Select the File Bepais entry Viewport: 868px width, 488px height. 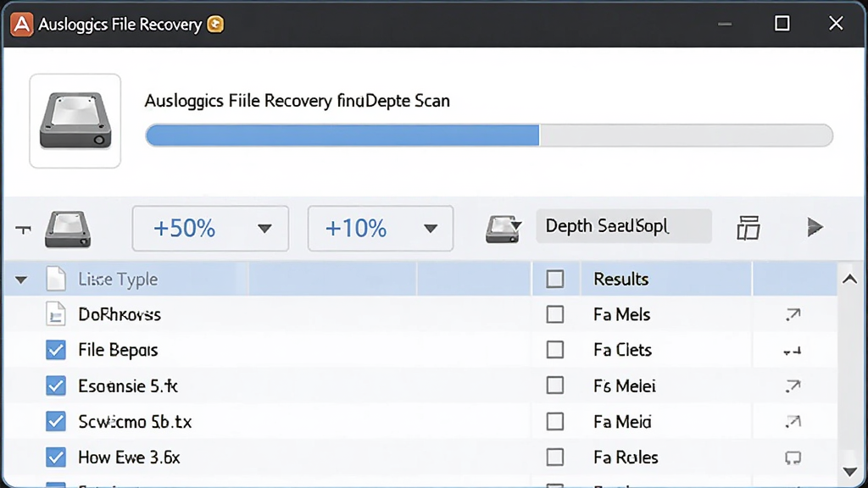[118, 350]
